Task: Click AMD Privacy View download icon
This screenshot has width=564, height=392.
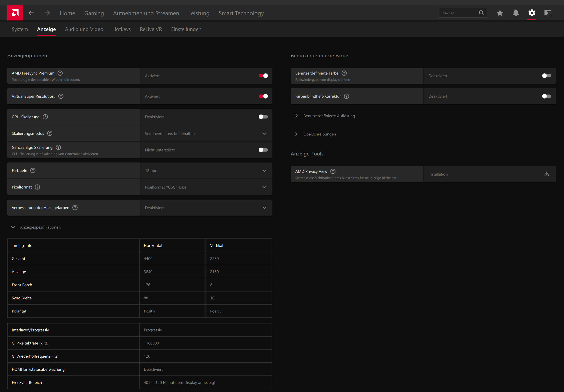Action: [x=546, y=174]
